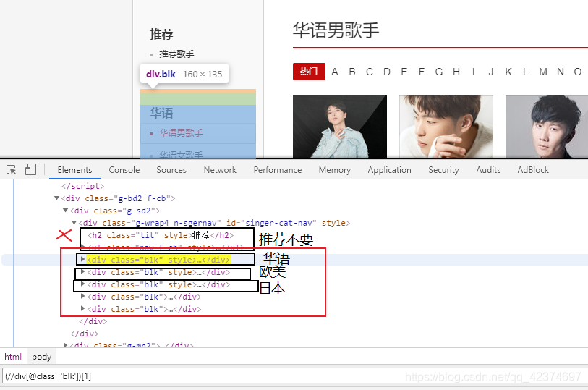
Task: Open the Console tab
Action: [x=124, y=170]
